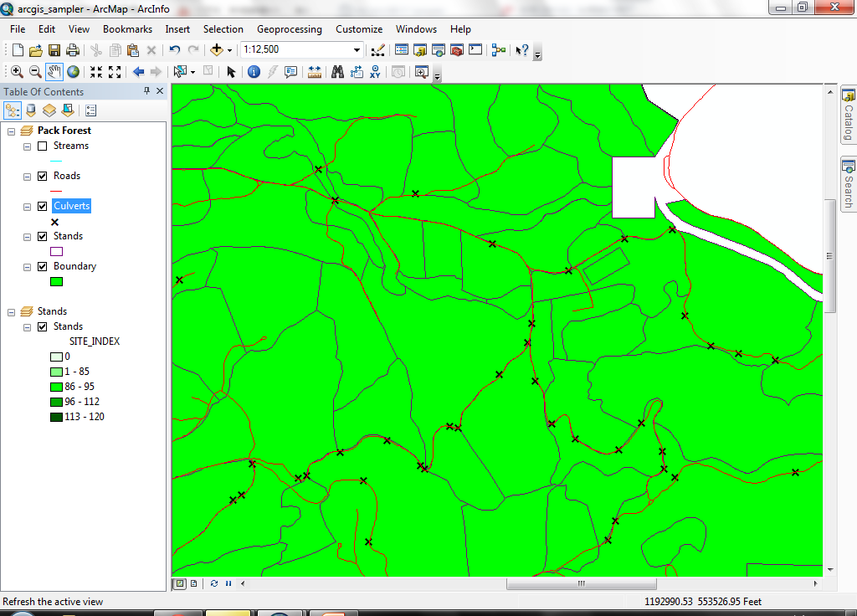
Task: Open the Go To XY tool
Action: 376,72
